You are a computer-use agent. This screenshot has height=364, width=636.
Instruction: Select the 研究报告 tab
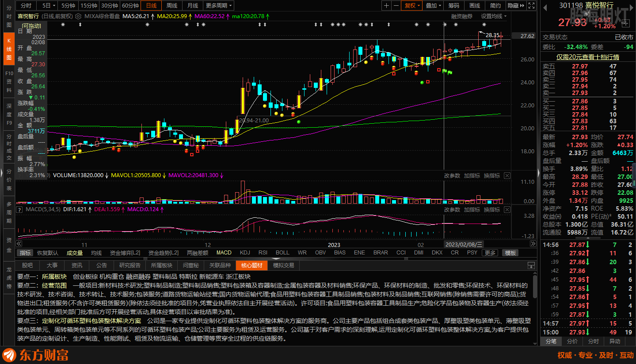[x=130, y=265]
